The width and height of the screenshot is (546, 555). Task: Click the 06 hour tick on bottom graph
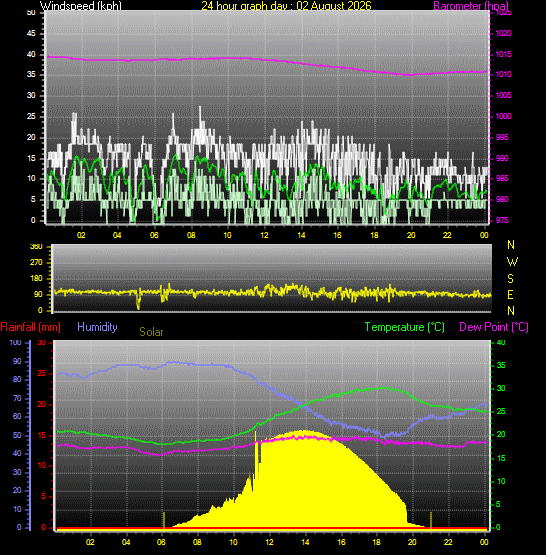(x=161, y=542)
